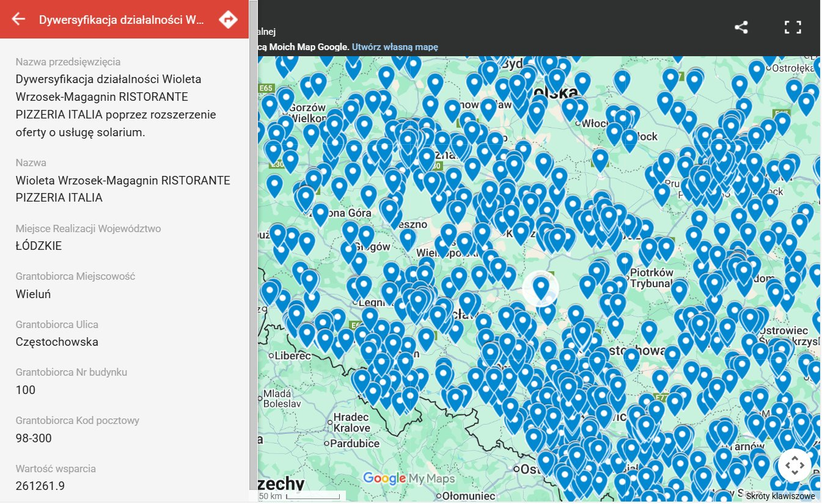
Task: Click the share map icon
Action: click(x=741, y=27)
